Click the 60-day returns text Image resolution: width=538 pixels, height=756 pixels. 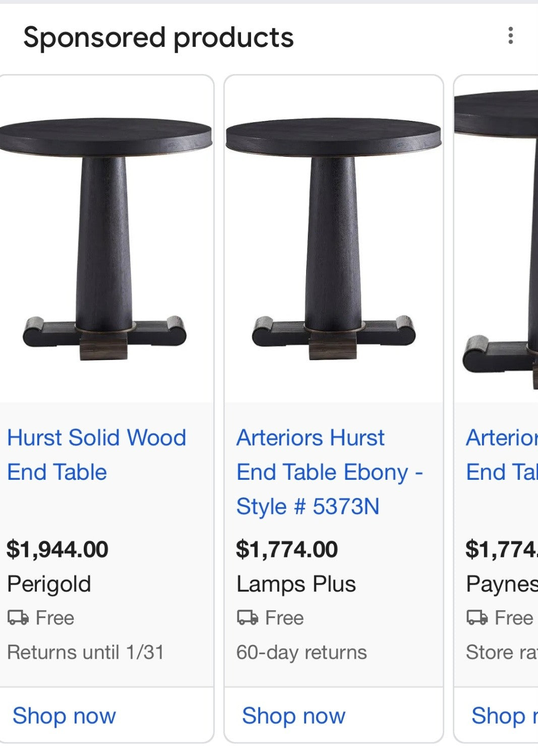(301, 652)
